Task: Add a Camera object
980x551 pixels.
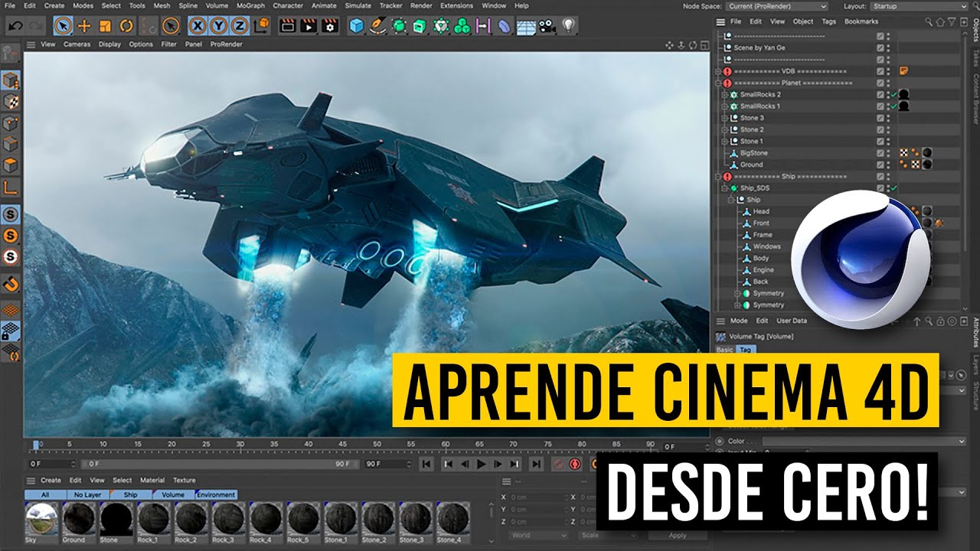Action: click(546, 25)
